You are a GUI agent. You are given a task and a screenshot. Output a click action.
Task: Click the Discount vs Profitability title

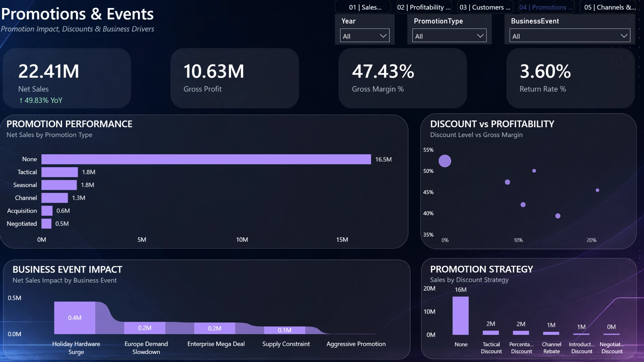pyautogui.click(x=492, y=124)
